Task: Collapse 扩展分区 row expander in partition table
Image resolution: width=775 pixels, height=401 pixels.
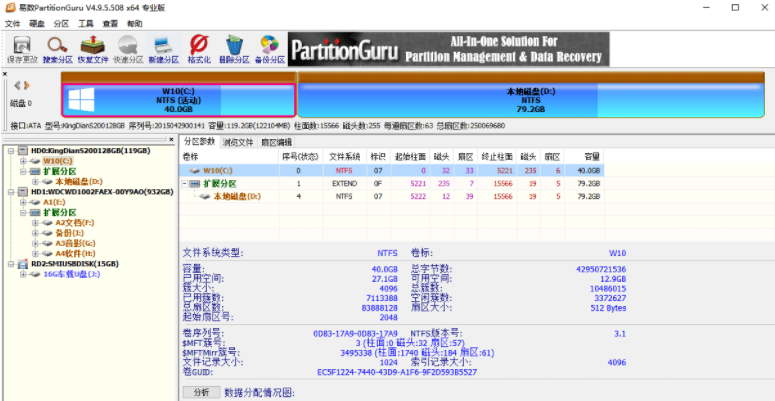Action: tap(185, 183)
